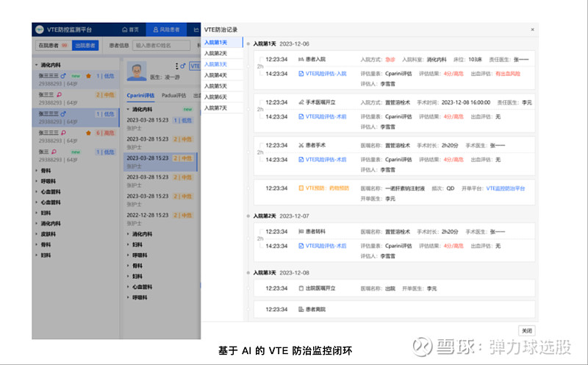The image size is (588, 365).
Task: Expand the 皮肤科 department node
Action: pos(37,234)
